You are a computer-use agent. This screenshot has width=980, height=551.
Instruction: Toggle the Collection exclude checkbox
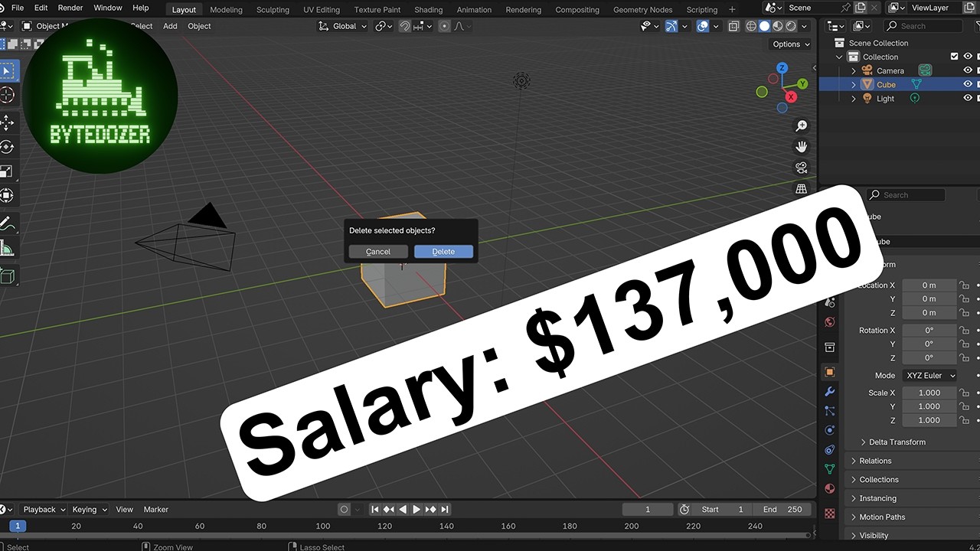pyautogui.click(x=954, y=57)
